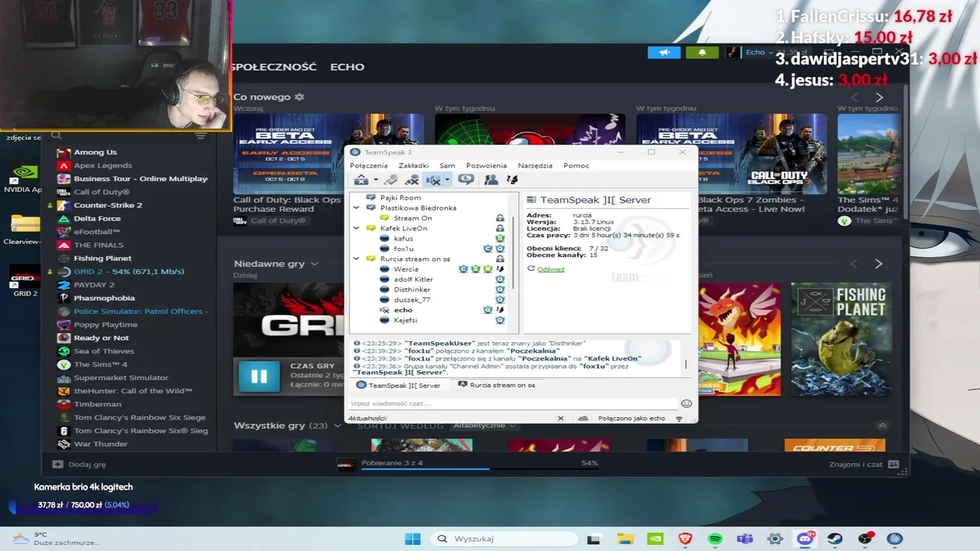The image size is (980, 551).
Task: Open the Zakładki menu in TeamSpeak
Action: click(x=413, y=165)
